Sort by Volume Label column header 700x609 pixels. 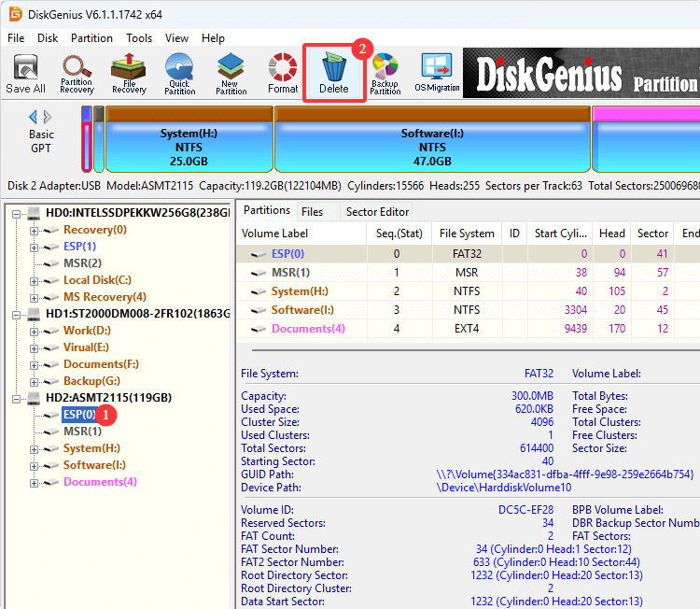301,234
